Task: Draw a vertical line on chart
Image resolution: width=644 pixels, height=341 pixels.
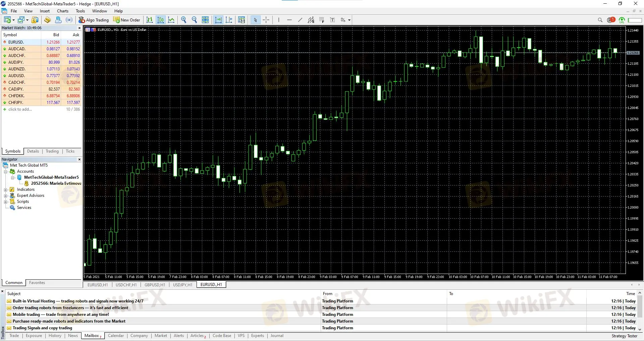Action: (x=278, y=20)
